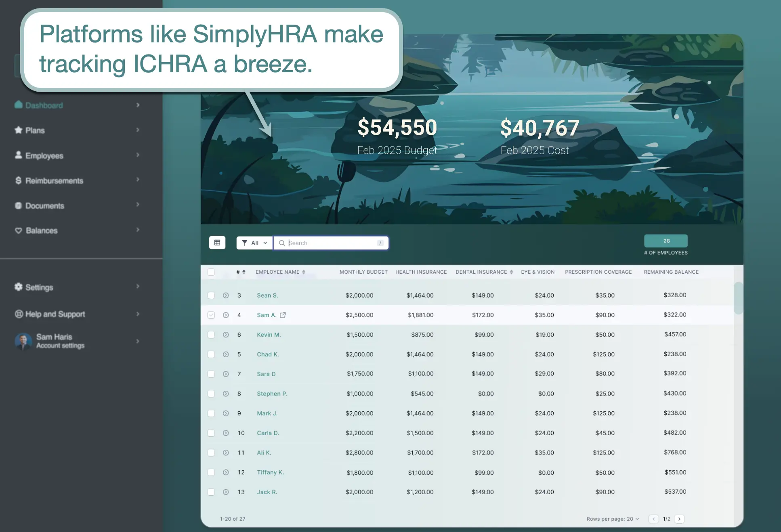The height and width of the screenshot is (532, 781).
Task: Open the Rows per page dropdown
Action: point(633,519)
